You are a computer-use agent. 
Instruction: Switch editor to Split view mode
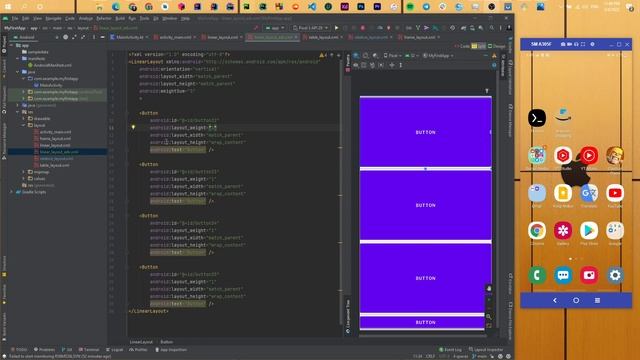(x=479, y=46)
